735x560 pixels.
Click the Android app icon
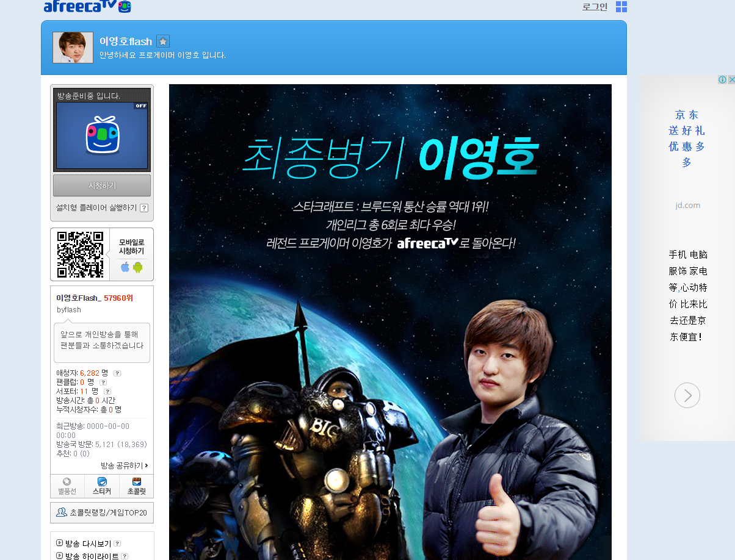[x=138, y=267]
